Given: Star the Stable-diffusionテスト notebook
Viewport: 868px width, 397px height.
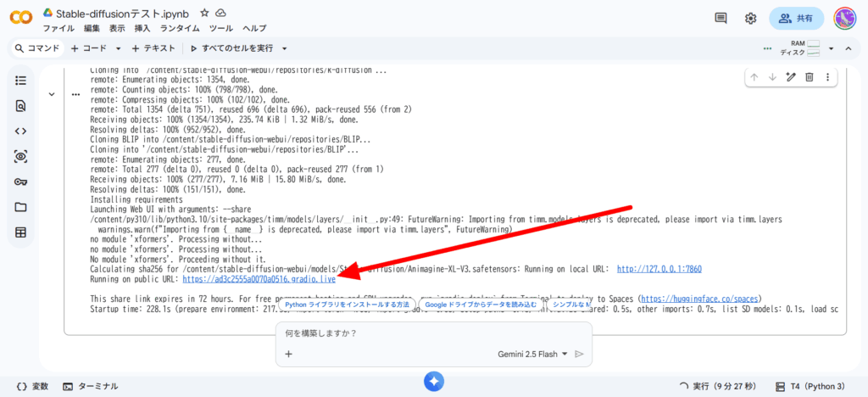Looking at the screenshot, I should [x=204, y=14].
